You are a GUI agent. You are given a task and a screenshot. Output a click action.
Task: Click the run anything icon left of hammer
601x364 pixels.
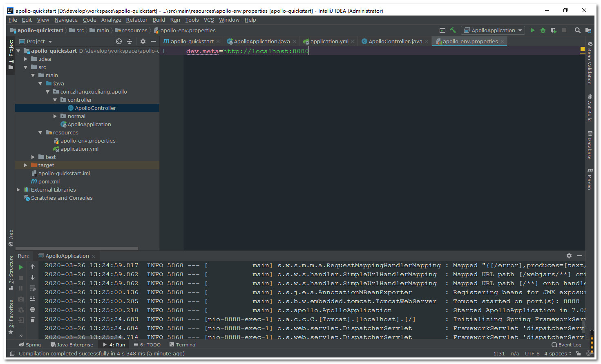(442, 30)
